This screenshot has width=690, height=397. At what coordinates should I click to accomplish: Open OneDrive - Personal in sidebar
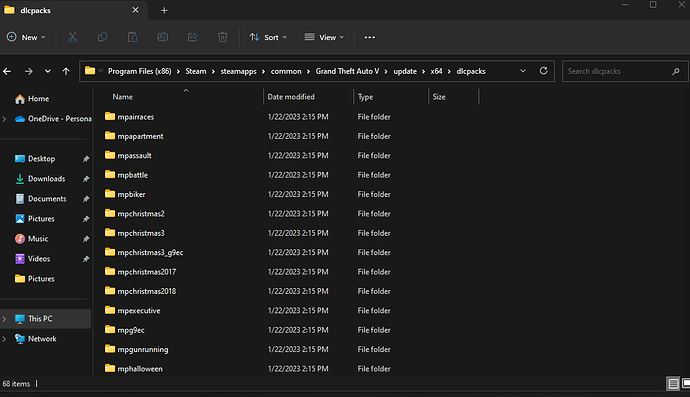tap(53, 119)
